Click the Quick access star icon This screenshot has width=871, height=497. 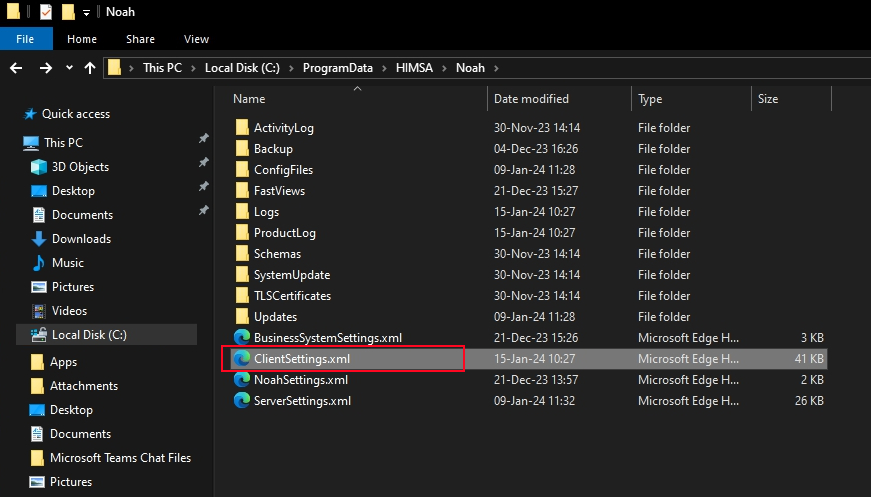point(30,114)
